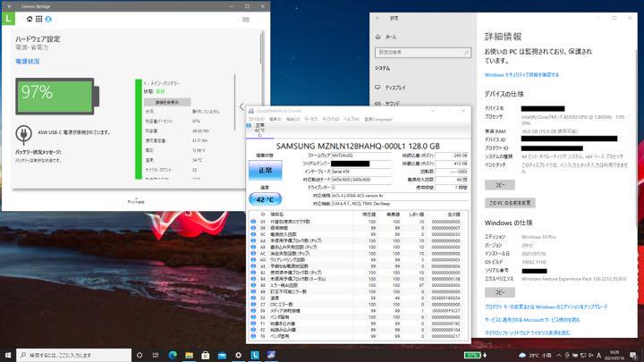The width and height of the screenshot is (644, 362).
Task: Click the Settings search field
Action: (x=422, y=53)
